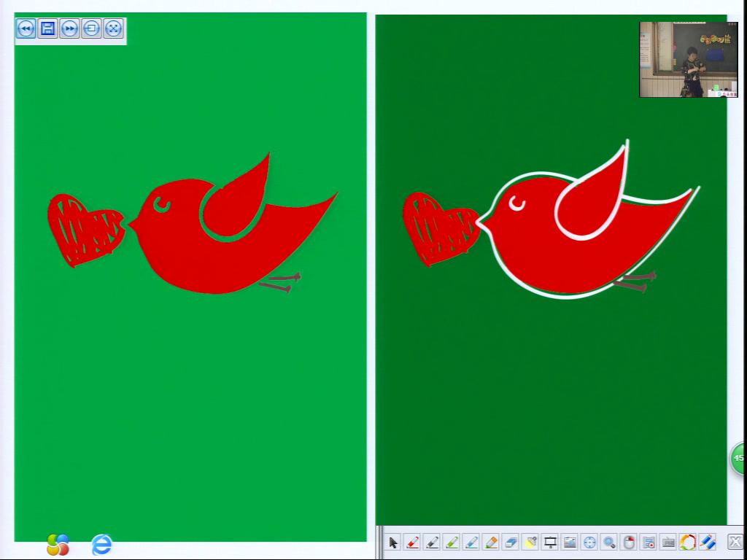Pick the blue pen tool
This screenshot has width=747, height=560.
pyautogui.click(x=471, y=542)
